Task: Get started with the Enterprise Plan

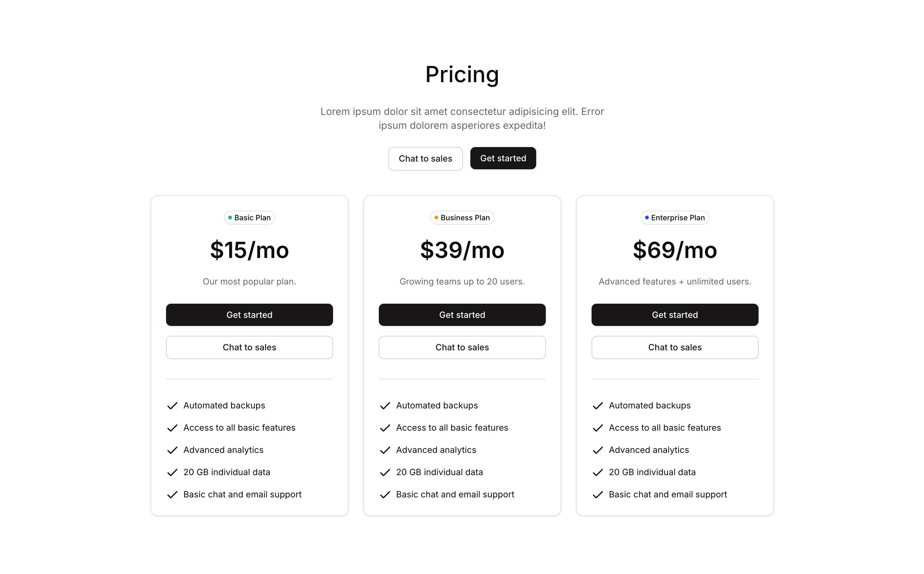Action: (x=675, y=315)
